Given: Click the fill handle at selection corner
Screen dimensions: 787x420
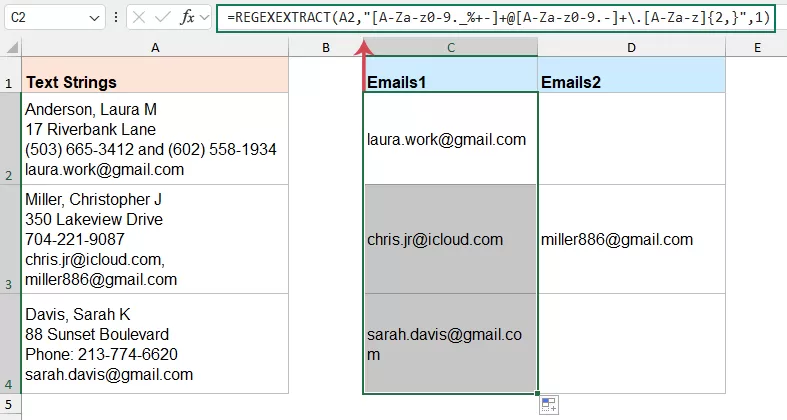Looking at the screenshot, I should (538, 393).
